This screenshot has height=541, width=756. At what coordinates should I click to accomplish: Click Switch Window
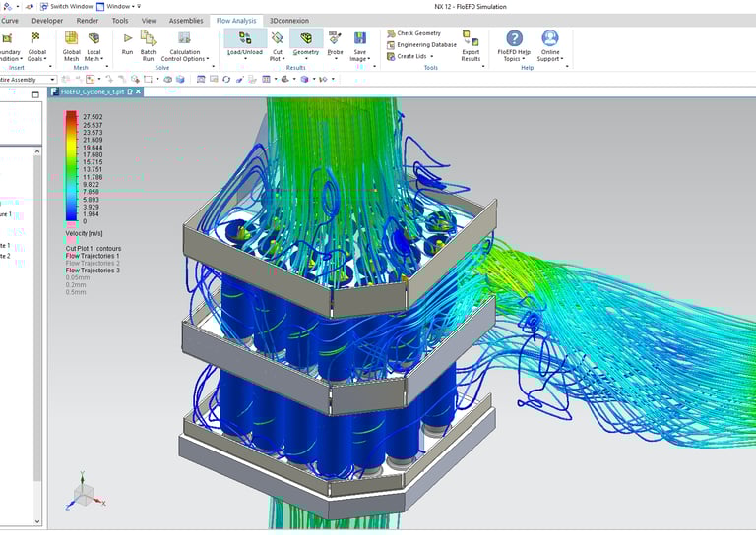coord(67,6)
